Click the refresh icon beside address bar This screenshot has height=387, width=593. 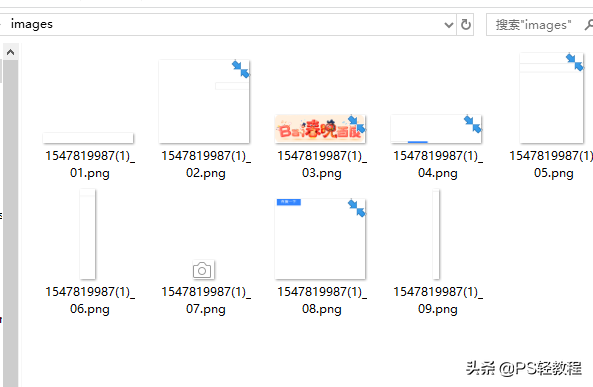tap(465, 25)
